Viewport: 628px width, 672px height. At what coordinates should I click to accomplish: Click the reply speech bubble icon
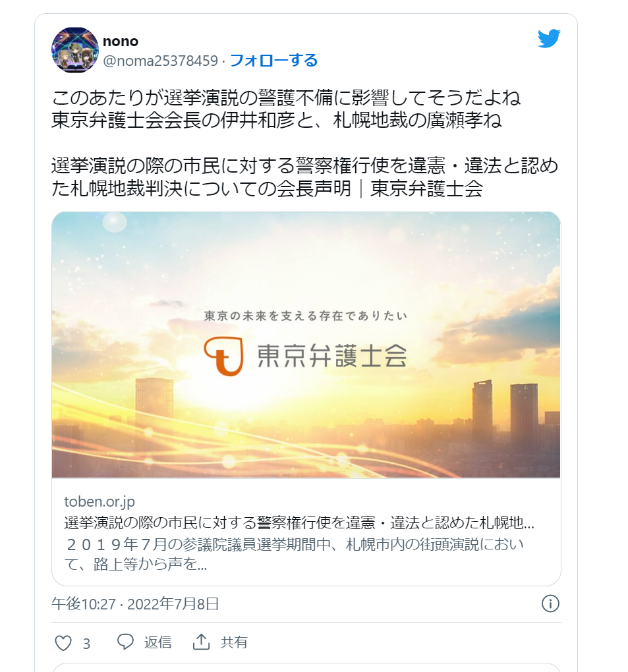tap(125, 642)
